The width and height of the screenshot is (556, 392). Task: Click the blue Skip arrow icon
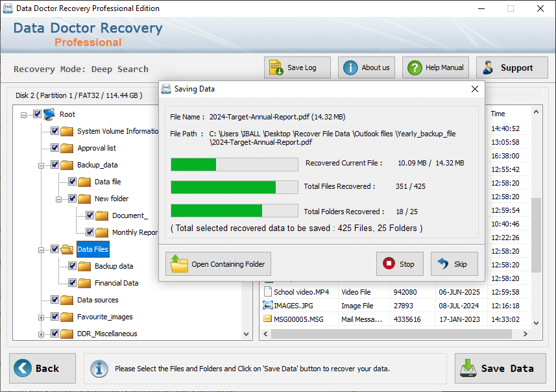coord(443,263)
